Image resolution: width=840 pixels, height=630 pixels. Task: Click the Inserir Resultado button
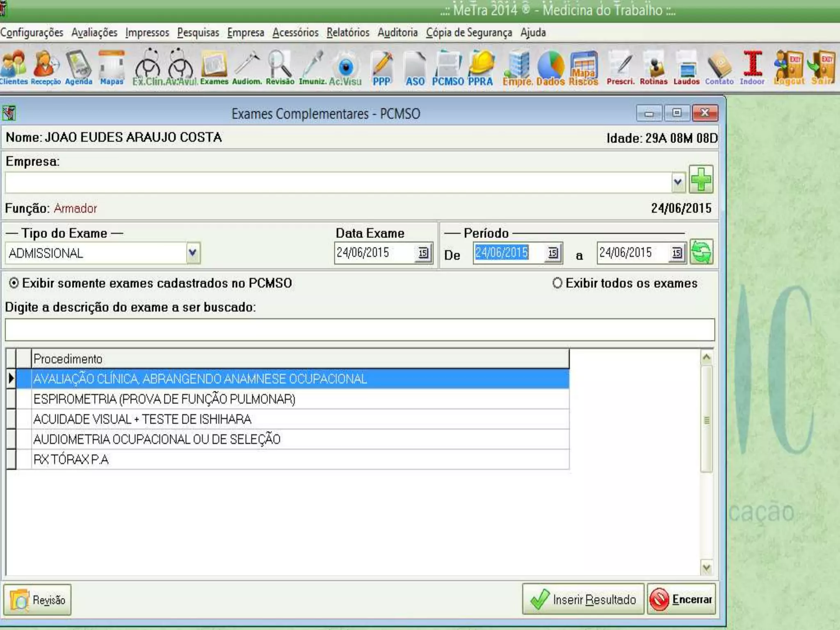[x=583, y=600]
